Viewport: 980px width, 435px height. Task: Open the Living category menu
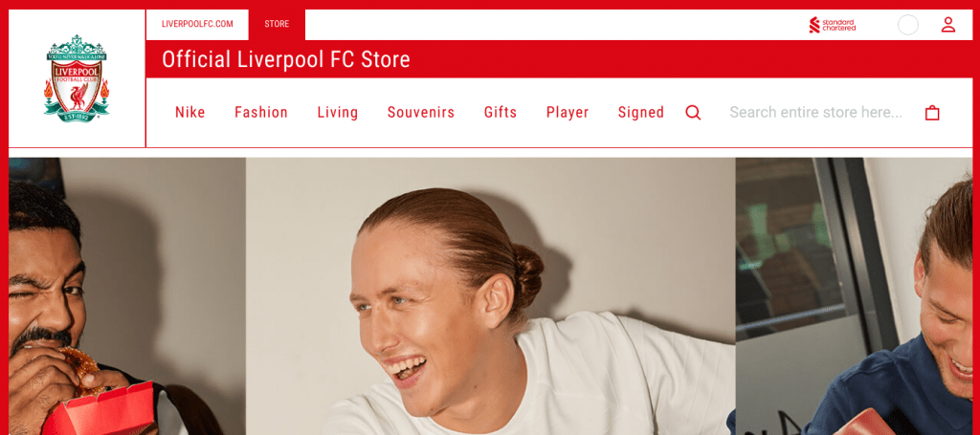[x=338, y=113]
